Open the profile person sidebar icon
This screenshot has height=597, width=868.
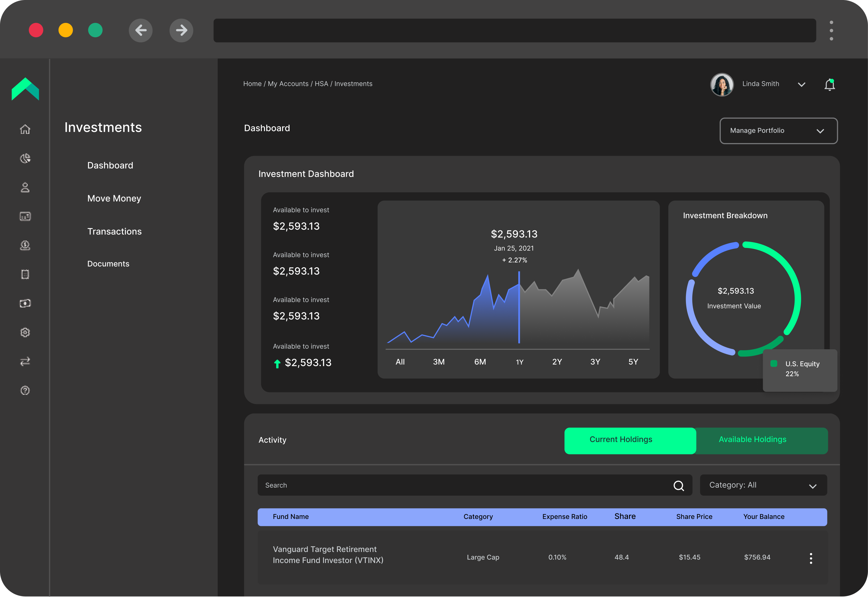point(25,187)
